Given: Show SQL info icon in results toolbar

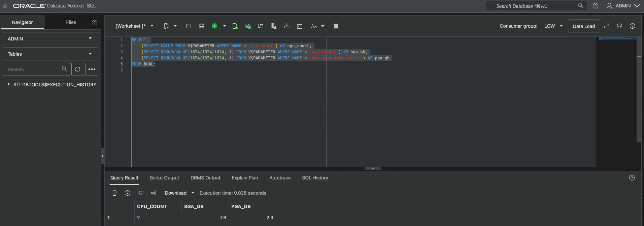Looking at the screenshot, I should coord(128,193).
